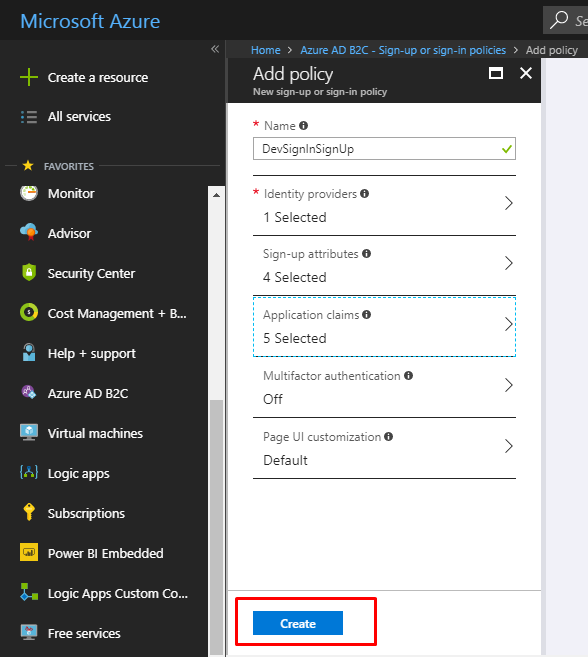Click the Help + support person icon
Screen dimensions: 588x657
click(29, 352)
